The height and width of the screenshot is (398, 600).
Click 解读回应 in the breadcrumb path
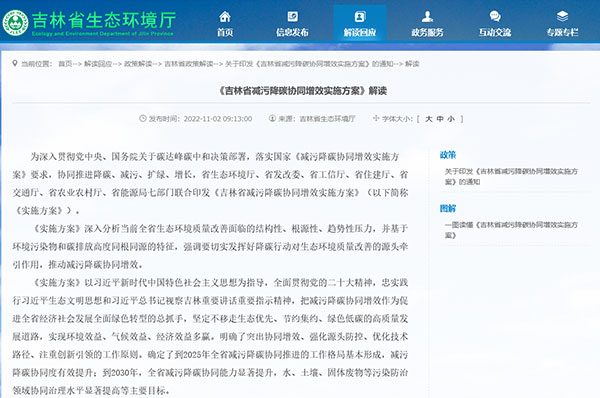tap(98, 64)
